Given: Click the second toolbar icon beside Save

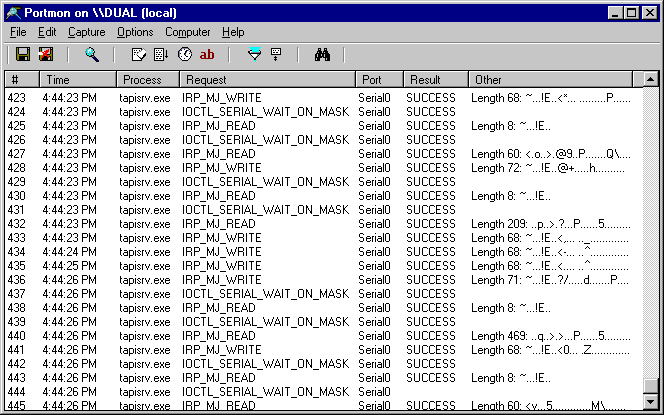Looking at the screenshot, I should (45, 54).
